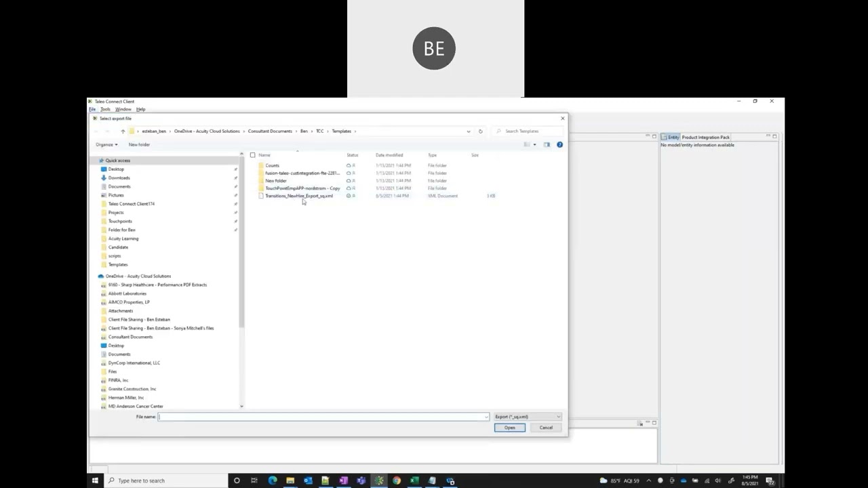Select the TouchPointEmpAPP-nordstrom - Copy folder
Image resolution: width=868 pixels, height=488 pixels.
pyautogui.click(x=302, y=188)
